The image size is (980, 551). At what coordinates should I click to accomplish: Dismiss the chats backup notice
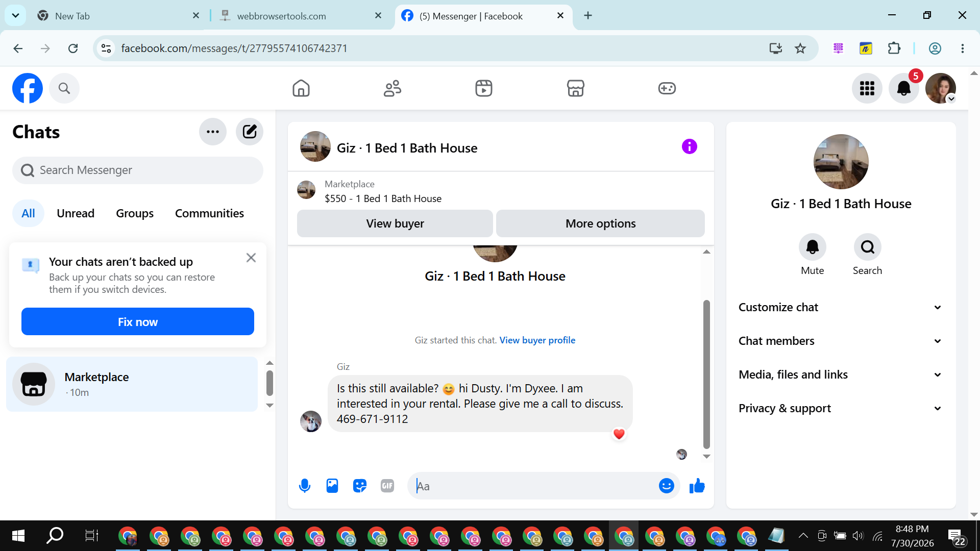click(x=251, y=258)
